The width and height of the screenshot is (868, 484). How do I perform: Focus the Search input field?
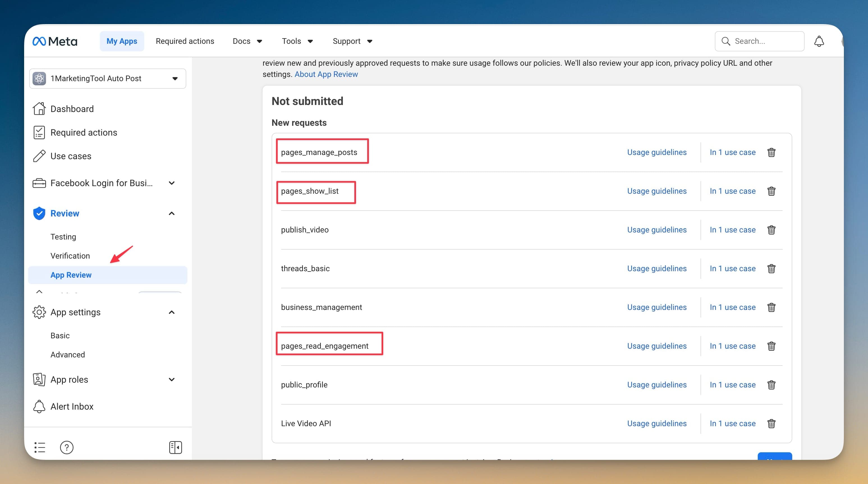pos(759,41)
